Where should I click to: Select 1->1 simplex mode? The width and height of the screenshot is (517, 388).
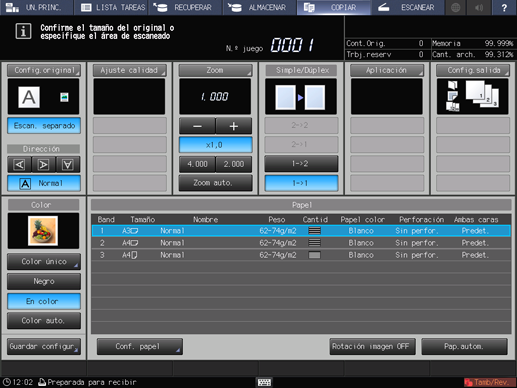tap(301, 183)
